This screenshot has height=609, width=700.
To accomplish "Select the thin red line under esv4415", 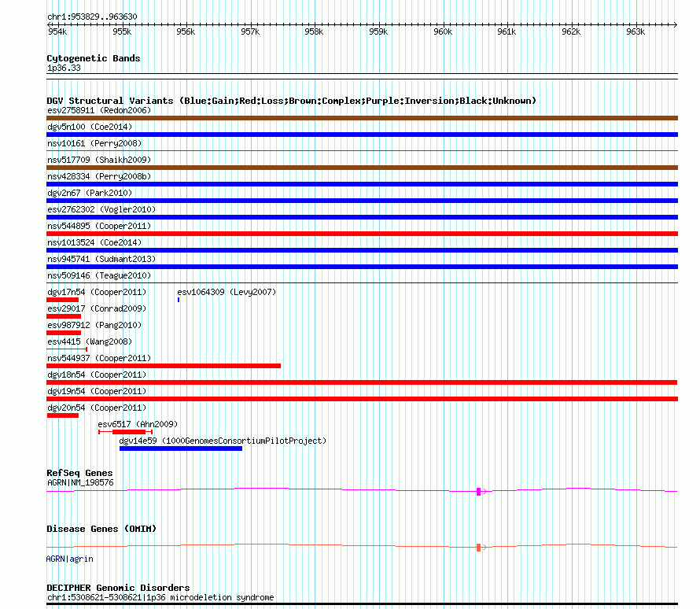I will pos(67,349).
